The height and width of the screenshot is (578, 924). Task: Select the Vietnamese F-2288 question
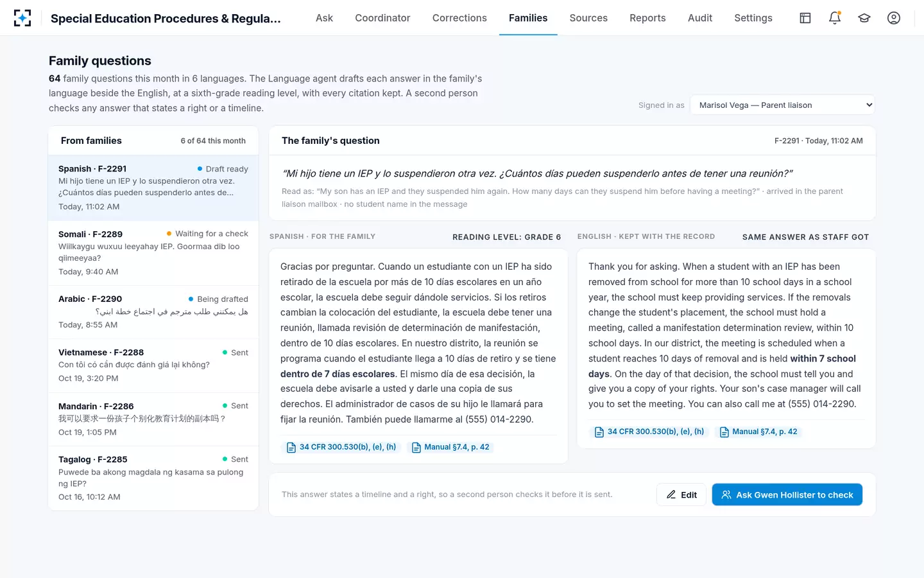[153, 365]
